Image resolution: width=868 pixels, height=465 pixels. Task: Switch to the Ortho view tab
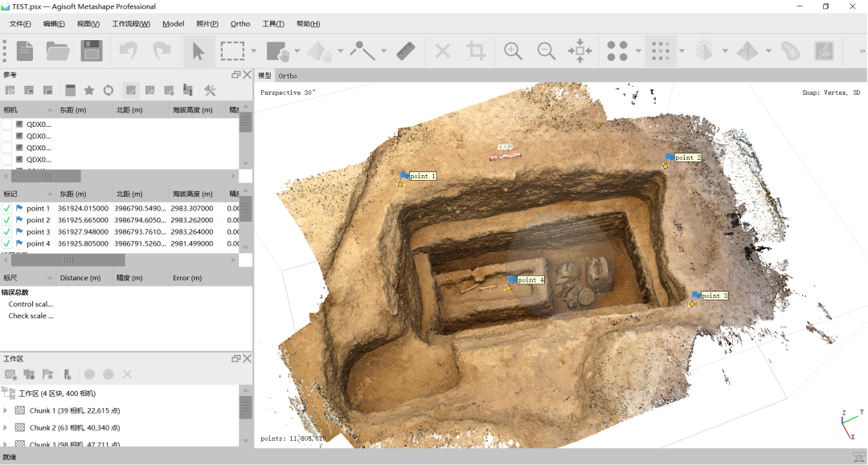pyautogui.click(x=287, y=75)
